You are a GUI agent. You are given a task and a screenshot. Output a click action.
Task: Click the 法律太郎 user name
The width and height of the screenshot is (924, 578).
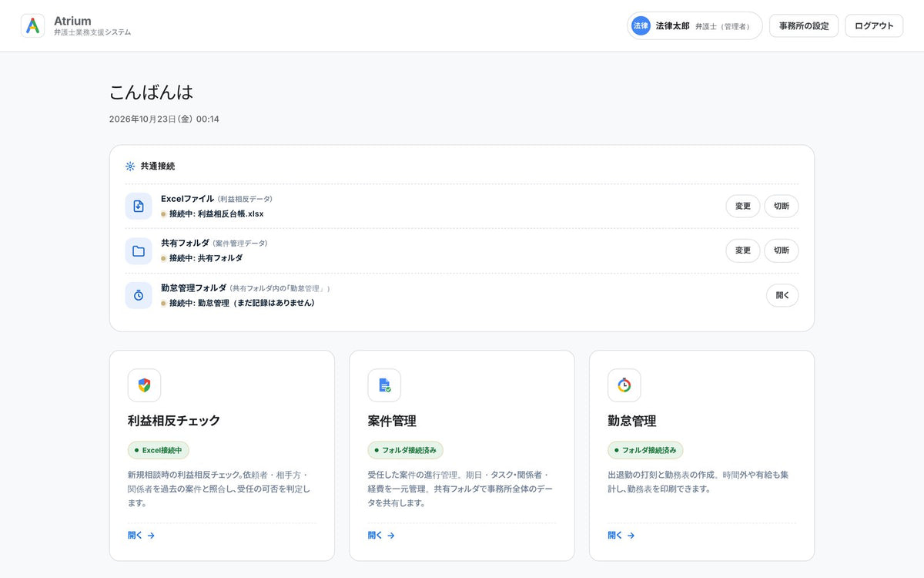(672, 25)
